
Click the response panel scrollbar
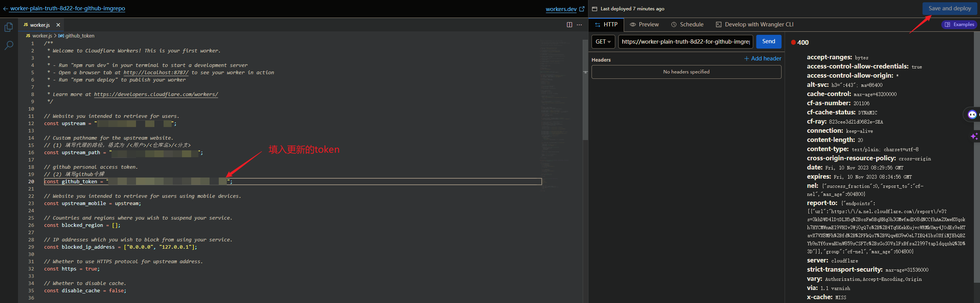[x=977, y=158]
